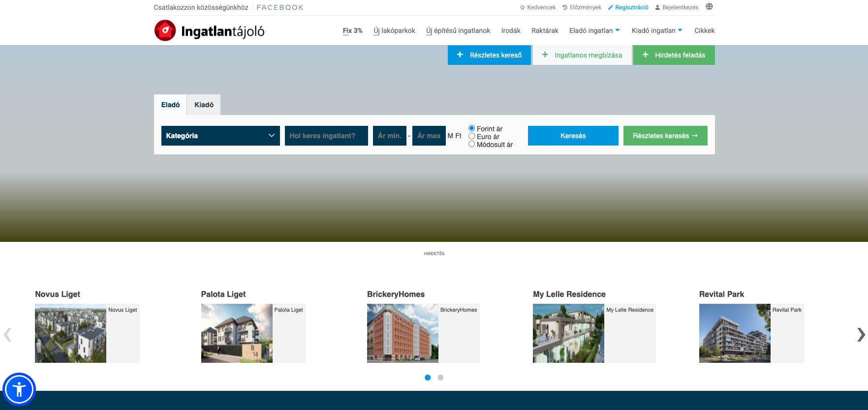Screen dimensions: 868x410
Task: Go to next carousel slide arrow
Action: click(860, 335)
